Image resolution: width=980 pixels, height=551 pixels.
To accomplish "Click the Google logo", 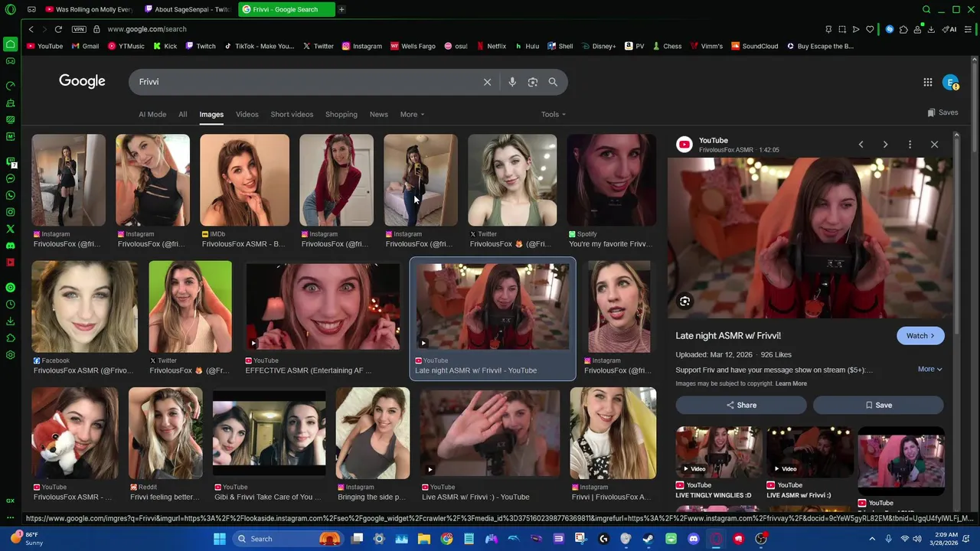I will click(82, 81).
